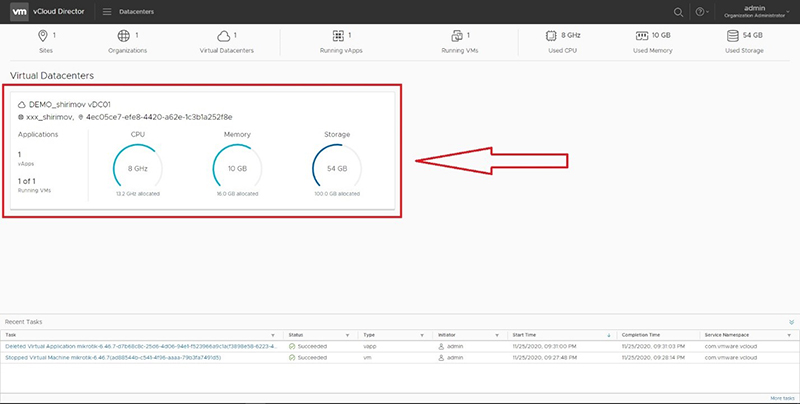Click the Used CPU chip icon

pyautogui.click(x=551, y=36)
